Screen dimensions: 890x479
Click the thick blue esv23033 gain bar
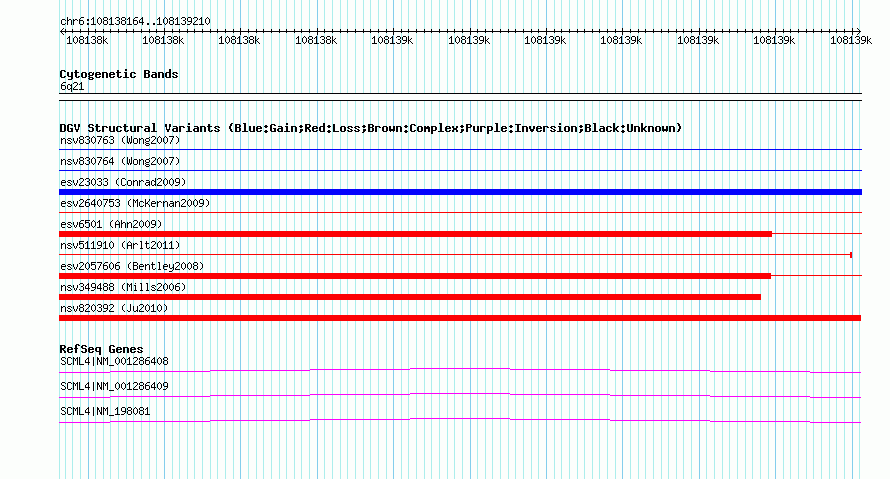point(460,192)
